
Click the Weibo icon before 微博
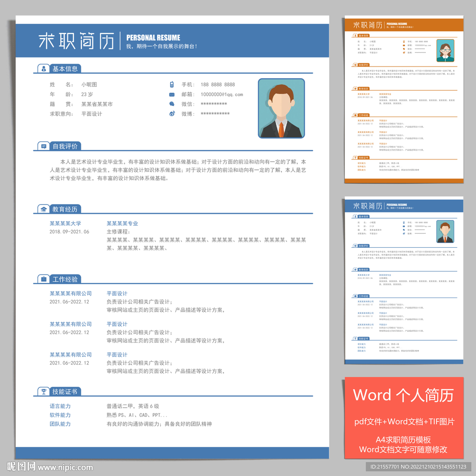click(x=172, y=114)
